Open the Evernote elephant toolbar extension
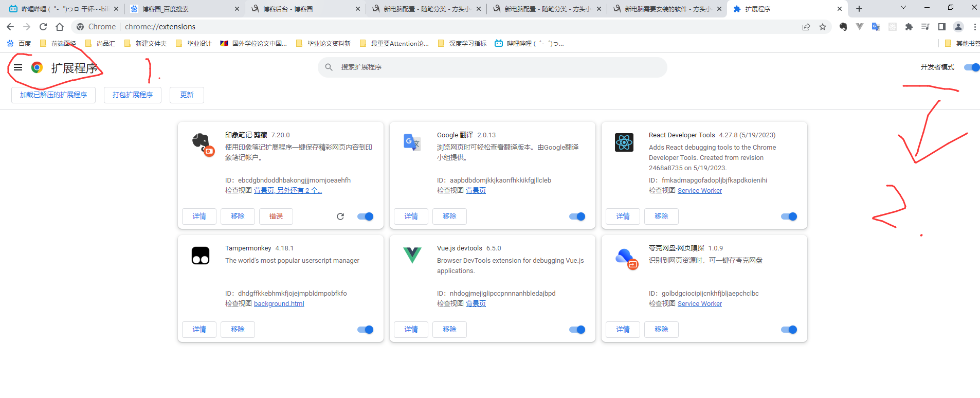The height and width of the screenshot is (398, 980). click(x=843, y=27)
